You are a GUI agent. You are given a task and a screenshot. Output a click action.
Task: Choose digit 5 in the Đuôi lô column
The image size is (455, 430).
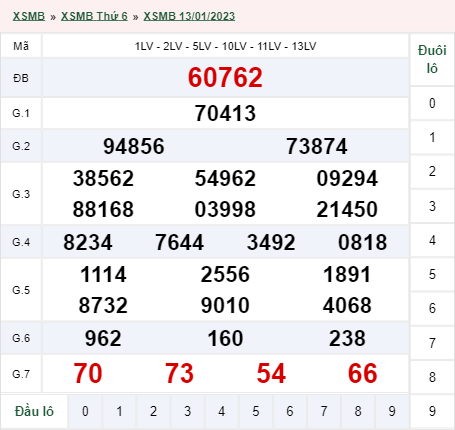coord(432,274)
